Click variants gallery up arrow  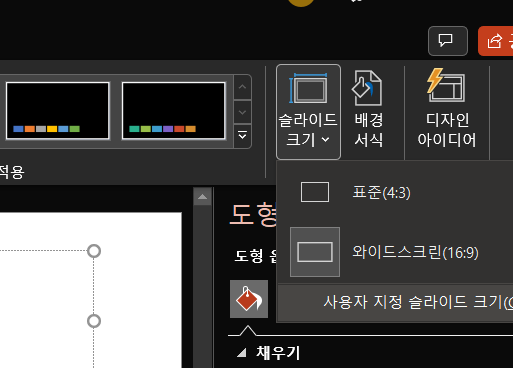(x=242, y=87)
